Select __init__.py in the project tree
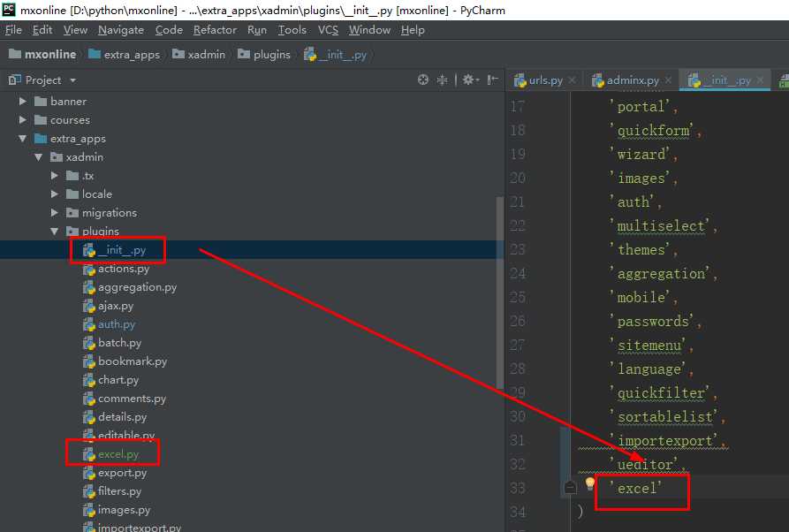 115,250
